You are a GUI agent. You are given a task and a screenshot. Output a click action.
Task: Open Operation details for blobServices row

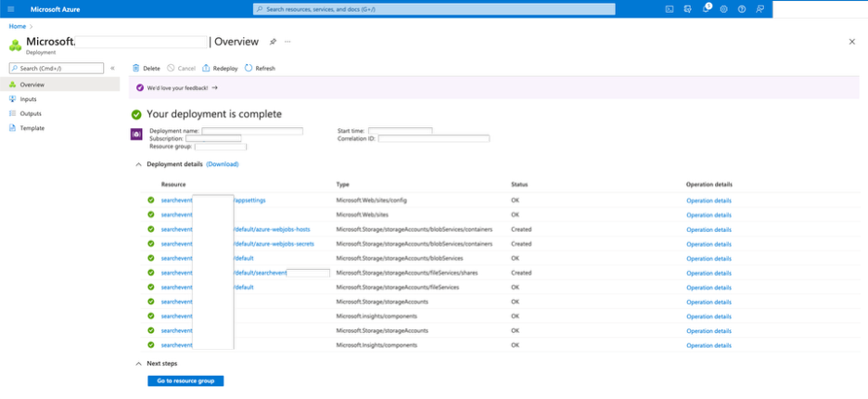tap(708, 258)
